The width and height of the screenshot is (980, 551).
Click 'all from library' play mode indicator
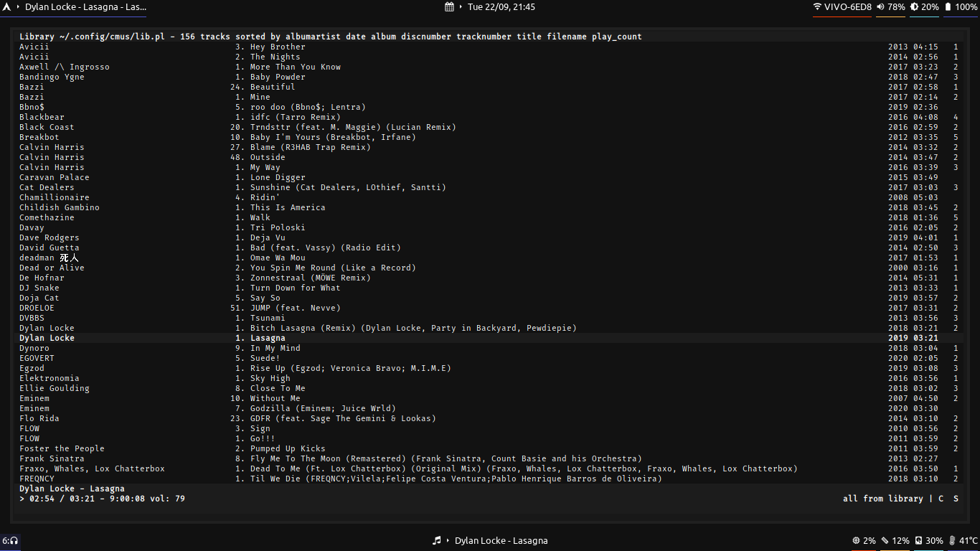pyautogui.click(x=883, y=499)
